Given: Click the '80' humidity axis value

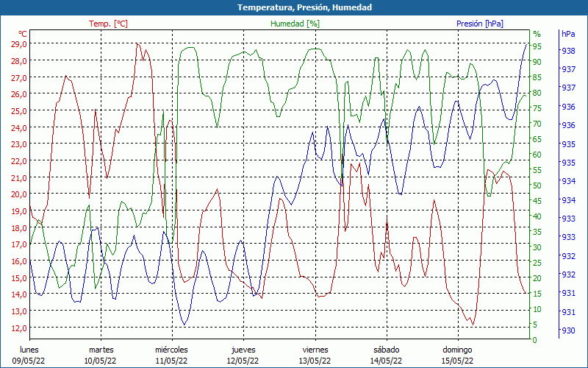Looking at the screenshot, I should [537, 93].
